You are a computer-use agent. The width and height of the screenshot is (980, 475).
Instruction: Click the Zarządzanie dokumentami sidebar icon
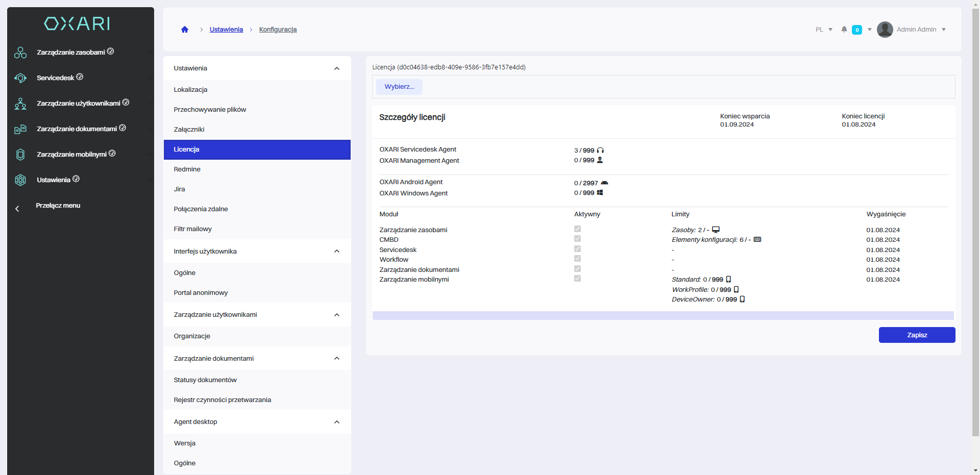[x=20, y=129]
